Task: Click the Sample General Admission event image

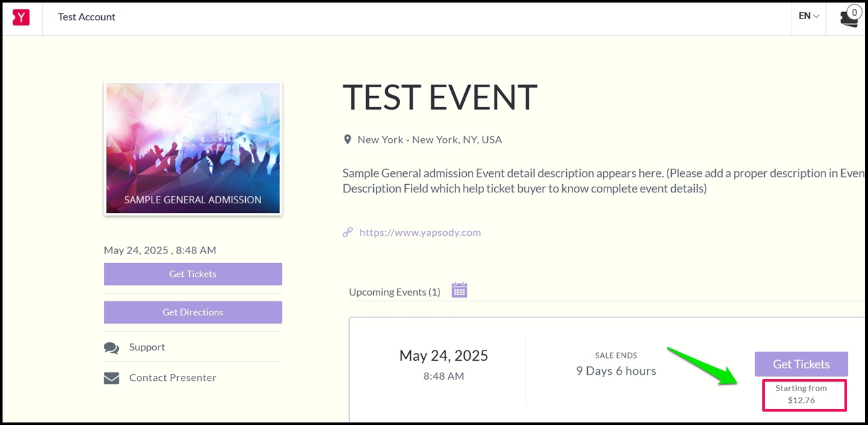Action: (x=193, y=148)
